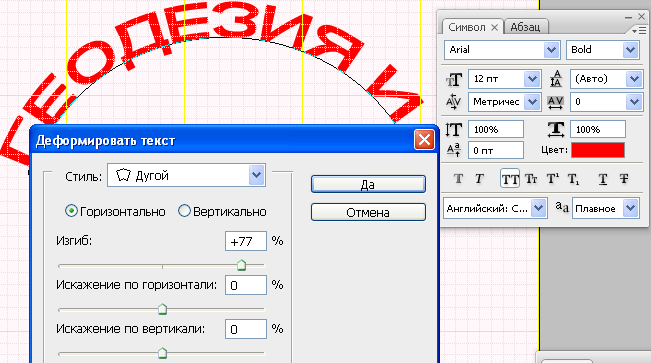This screenshot has width=651, height=363.
Task: Select Вертикально radio button
Action: tap(184, 211)
